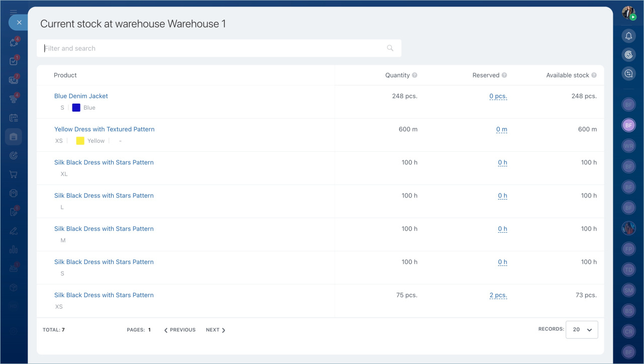Click the 2 pcs. reserved quantity link
The width and height of the screenshot is (644, 364).
point(498,296)
